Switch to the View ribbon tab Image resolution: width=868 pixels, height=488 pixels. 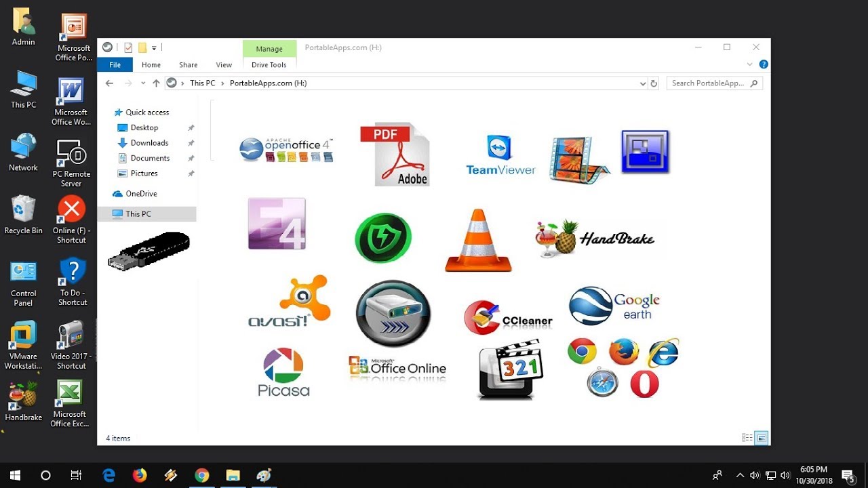[x=224, y=65]
